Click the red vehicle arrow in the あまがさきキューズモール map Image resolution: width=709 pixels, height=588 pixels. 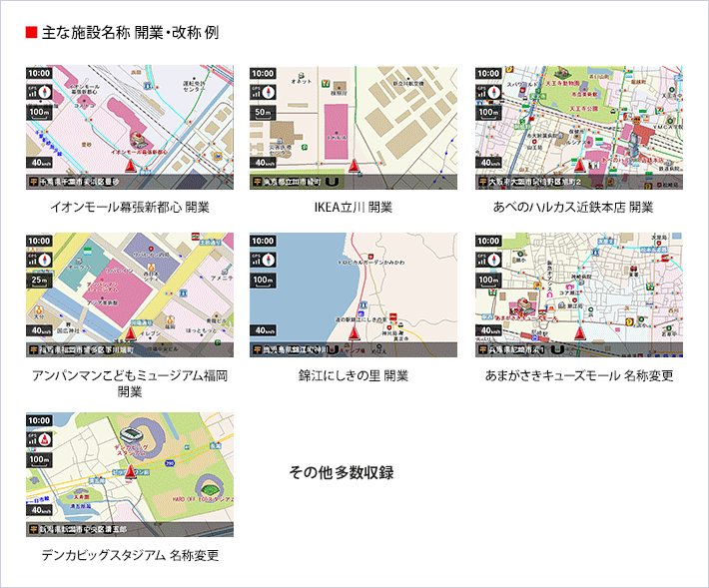tap(579, 333)
